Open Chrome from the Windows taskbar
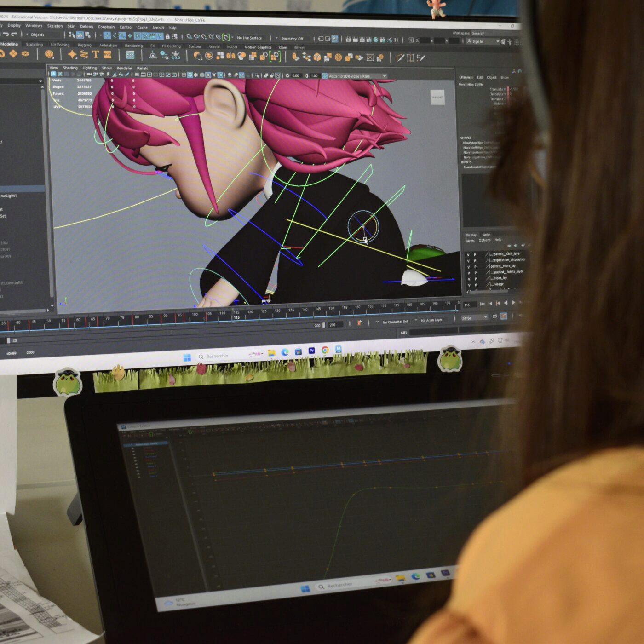This screenshot has width=644, height=644. [x=325, y=350]
